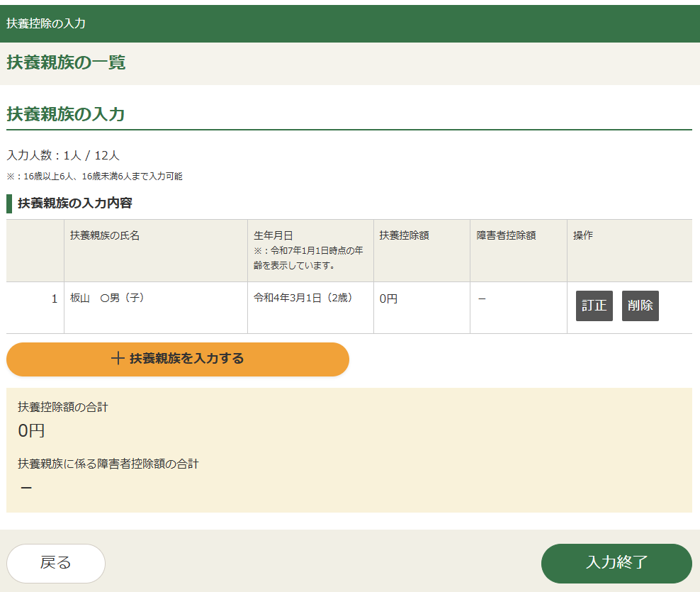Click the plus icon on the add dependent button
Screen dimensions: 700x592
click(118, 359)
